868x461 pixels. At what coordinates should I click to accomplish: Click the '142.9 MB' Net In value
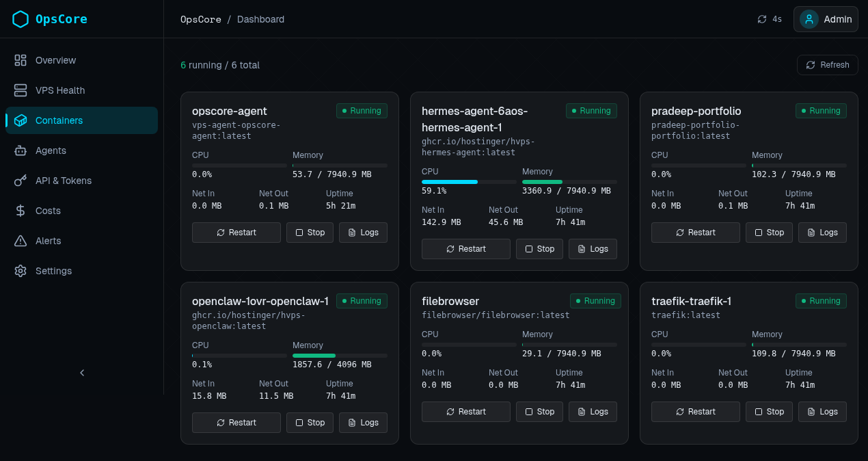(442, 222)
